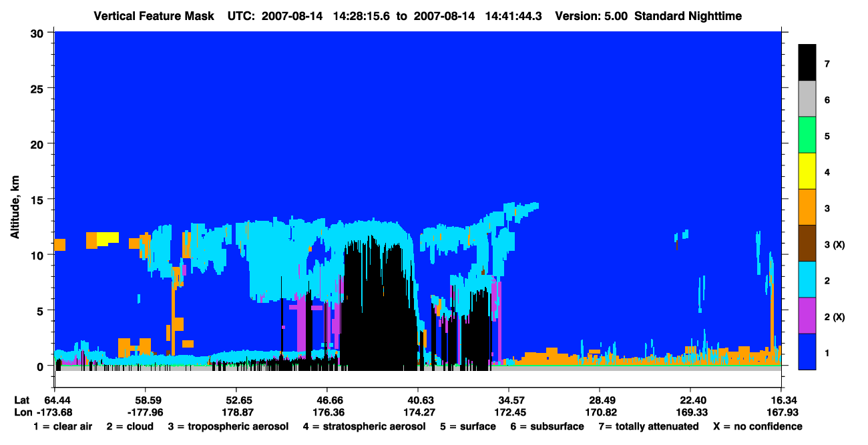This screenshot has width=868, height=445.
Task: Click longitude value '169.33'
Action: [690, 412]
